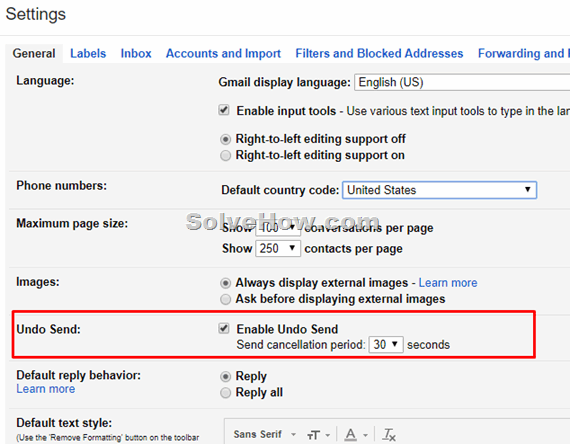Open the text size formatting icon
Viewport: 570px width, 444px height.
pyautogui.click(x=318, y=435)
